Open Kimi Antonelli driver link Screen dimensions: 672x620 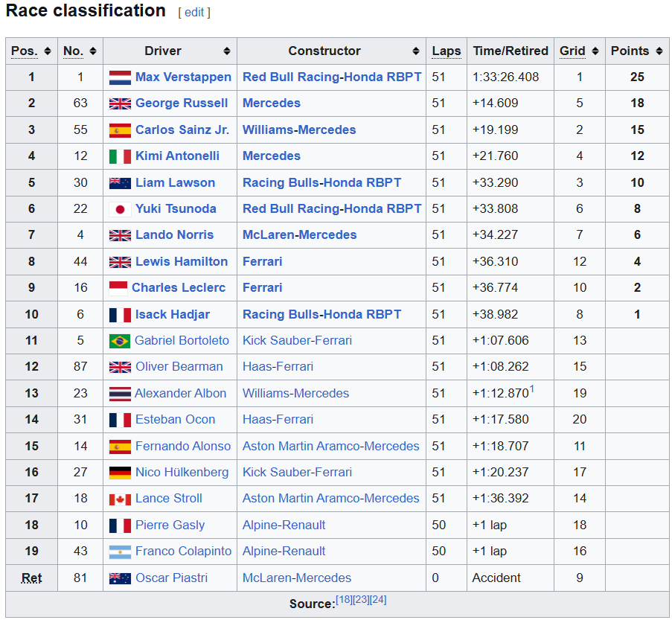click(177, 156)
